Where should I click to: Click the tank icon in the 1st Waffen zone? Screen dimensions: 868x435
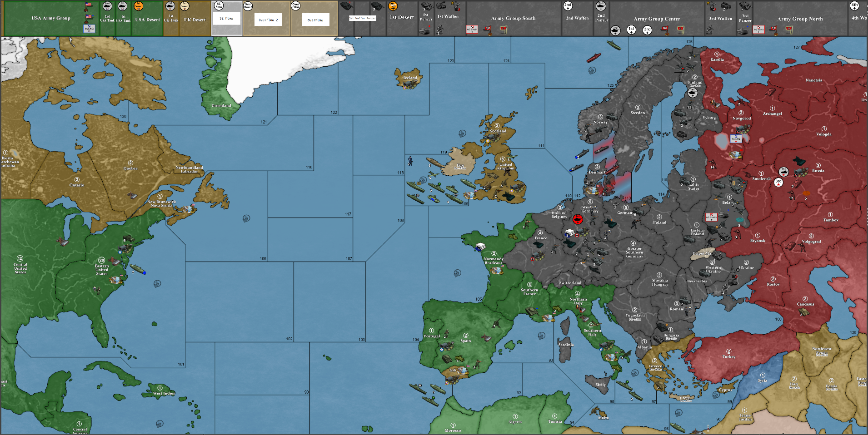pos(440,5)
